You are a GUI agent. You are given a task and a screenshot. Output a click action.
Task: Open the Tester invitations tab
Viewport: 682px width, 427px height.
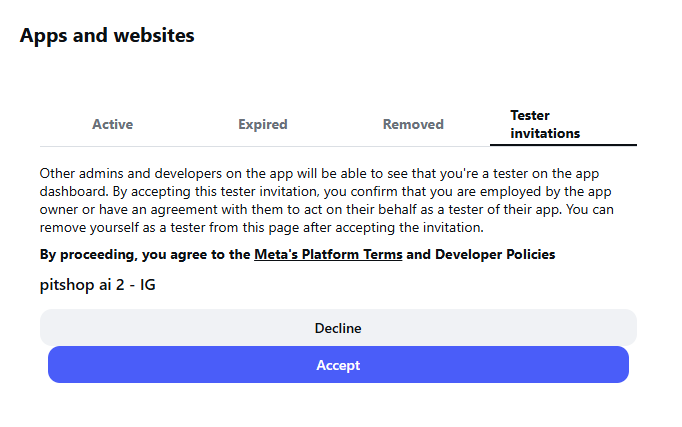click(563, 124)
